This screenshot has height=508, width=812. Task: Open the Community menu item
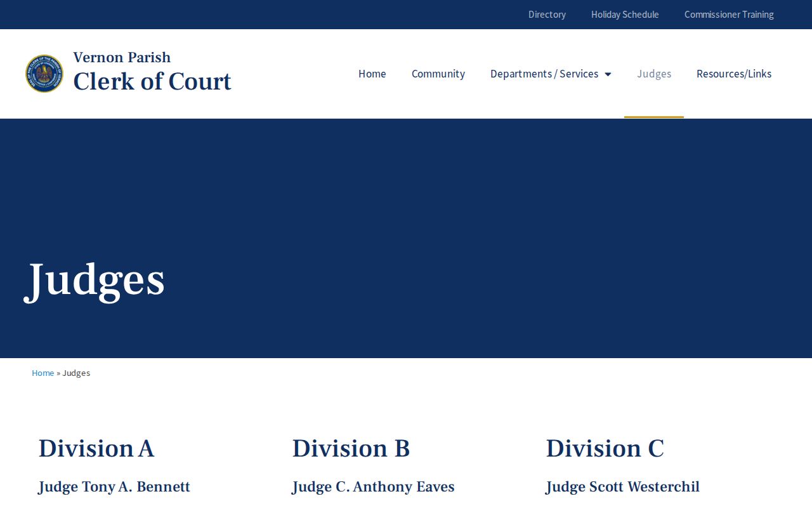(438, 74)
